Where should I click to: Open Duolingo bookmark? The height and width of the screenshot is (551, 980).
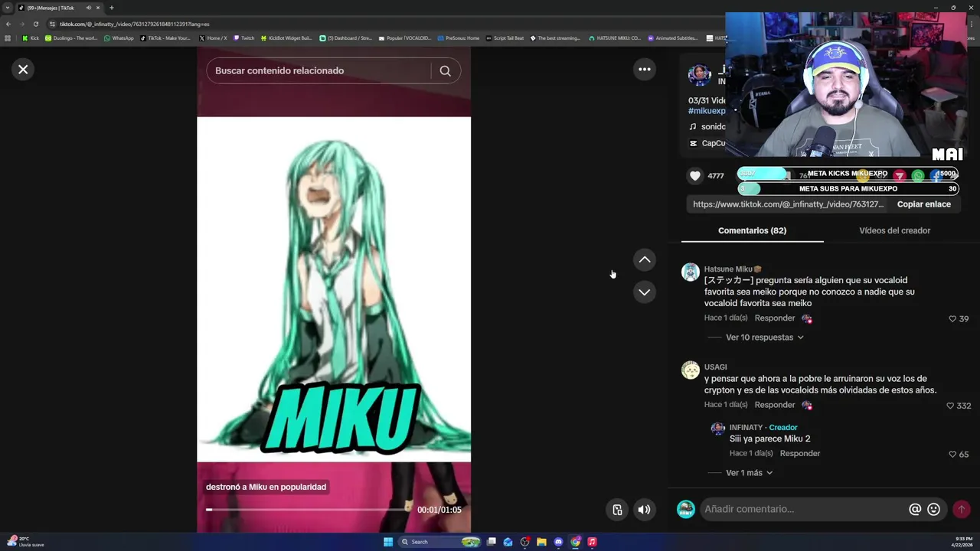[x=71, y=38]
